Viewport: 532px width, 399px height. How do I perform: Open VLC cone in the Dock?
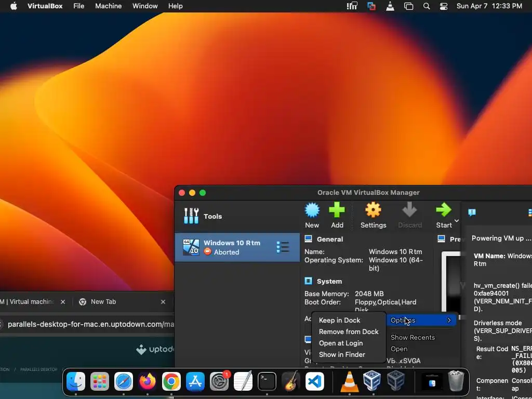pyautogui.click(x=349, y=381)
